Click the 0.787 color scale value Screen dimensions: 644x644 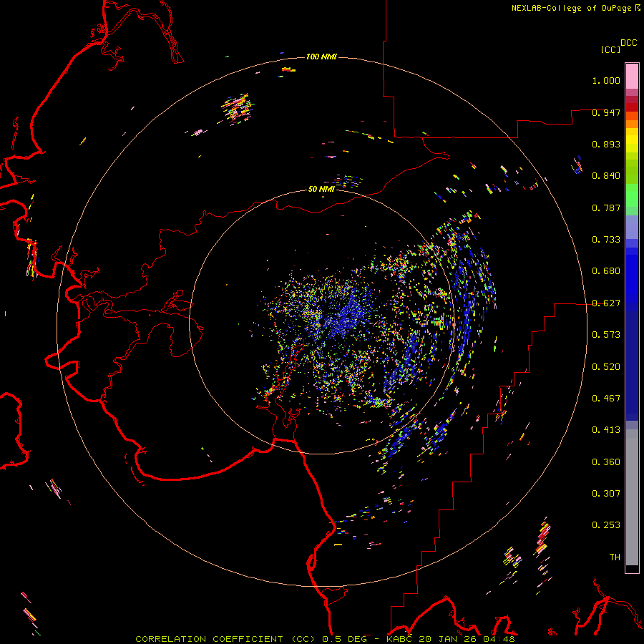[x=606, y=208]
